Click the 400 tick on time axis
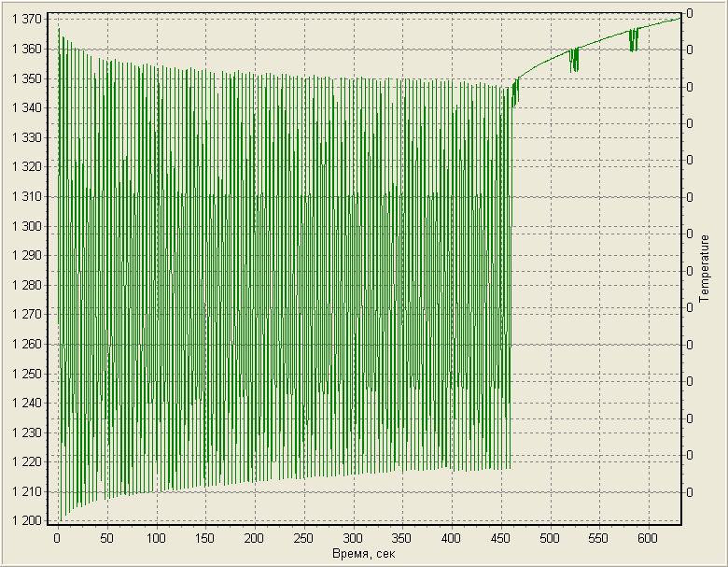 tap(451, 538)
